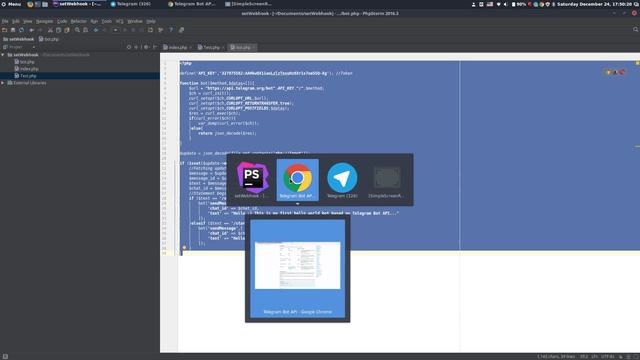Open the Navigate menu

coord(44,21)
